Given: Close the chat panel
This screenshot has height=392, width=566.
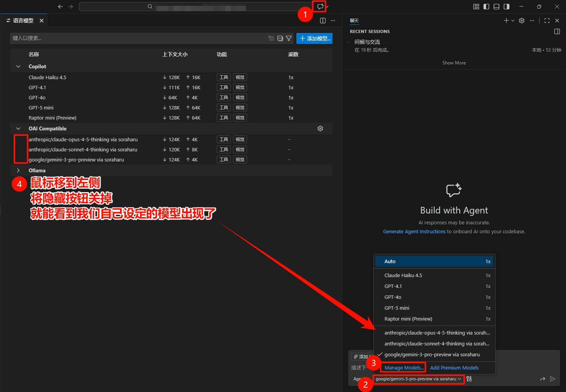Looking at the screenshot, I should 557,21.
